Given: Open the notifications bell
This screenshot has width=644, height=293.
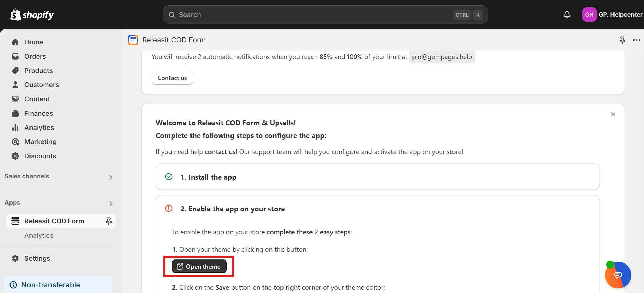Looking at the screenshot, I should click(567, 15).
